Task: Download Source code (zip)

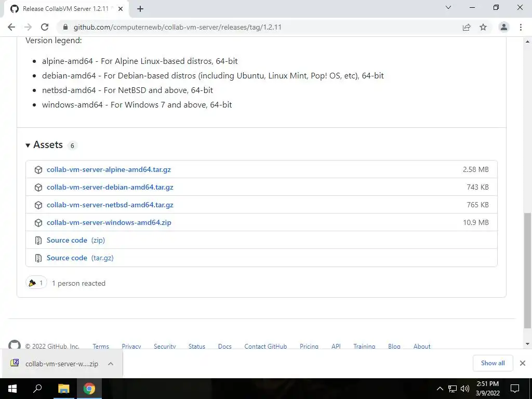Action: [76, 240]
